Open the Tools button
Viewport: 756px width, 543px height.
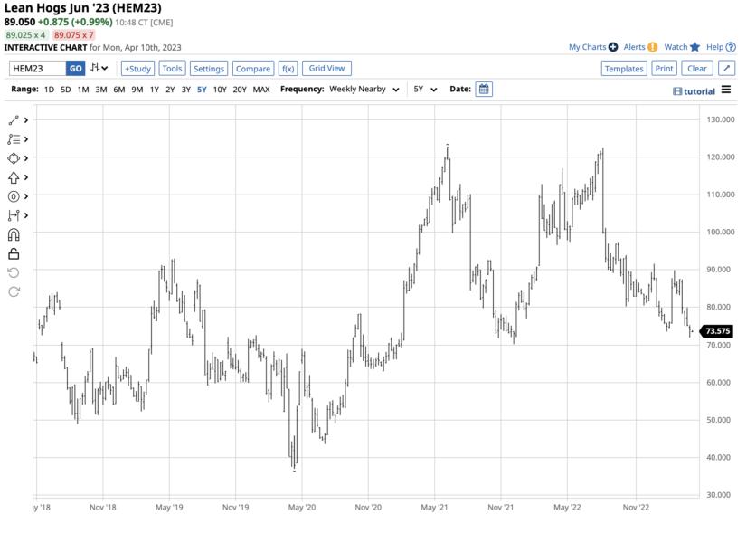[x=172, y=69]
